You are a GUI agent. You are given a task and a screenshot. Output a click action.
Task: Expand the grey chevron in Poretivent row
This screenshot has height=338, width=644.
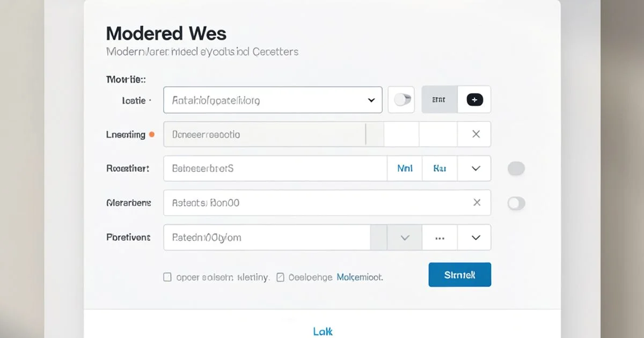pos(405,237)
